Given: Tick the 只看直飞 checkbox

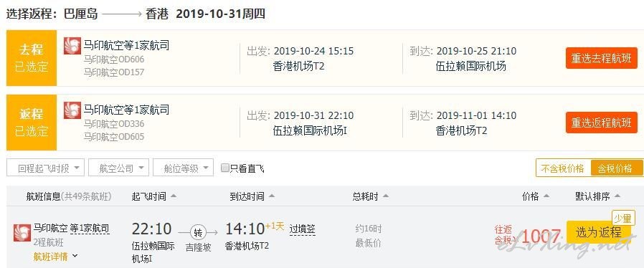Looking at the screenshot, I should (x=224, y=168).
